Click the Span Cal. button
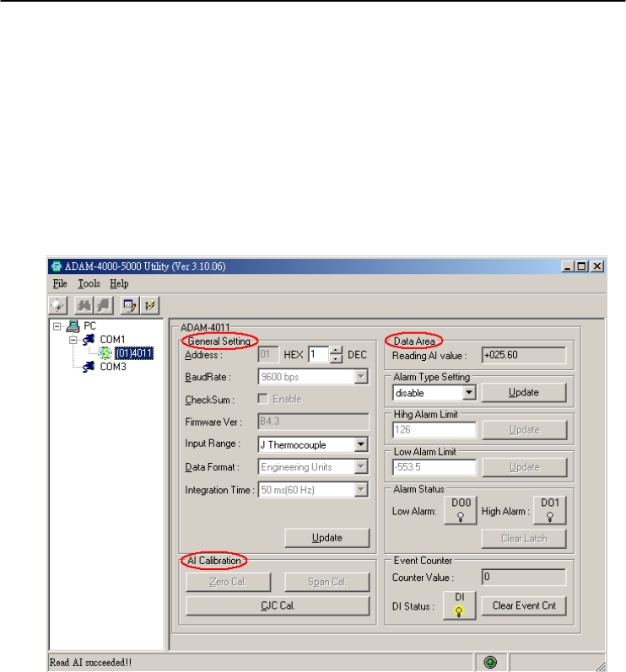Image resolution: width=626 pixels, height=672 pixels. point(326,582)
